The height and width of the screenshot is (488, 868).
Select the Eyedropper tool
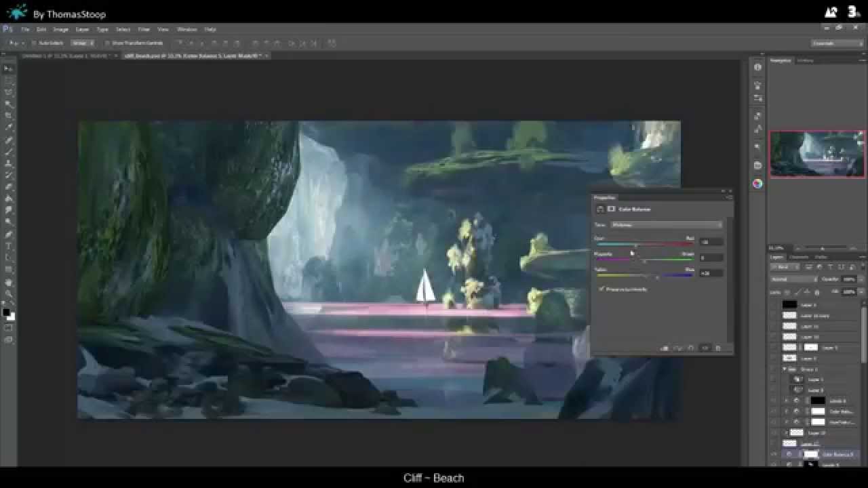click(x=8, y=127)
